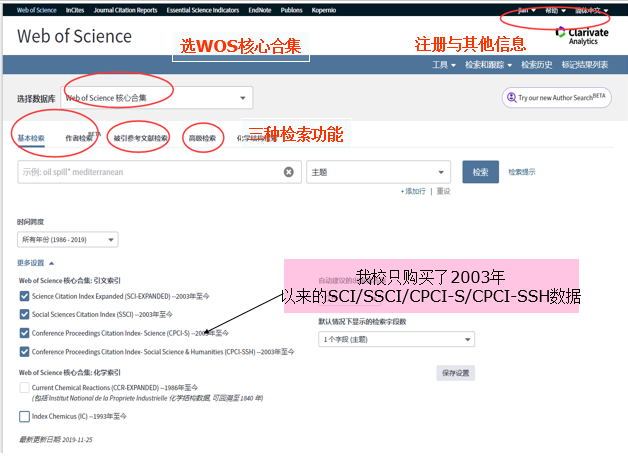Toggle Science Citation Index Expanded checkbox
Viewport: 628px width, 474px height.
pos(24,296)
